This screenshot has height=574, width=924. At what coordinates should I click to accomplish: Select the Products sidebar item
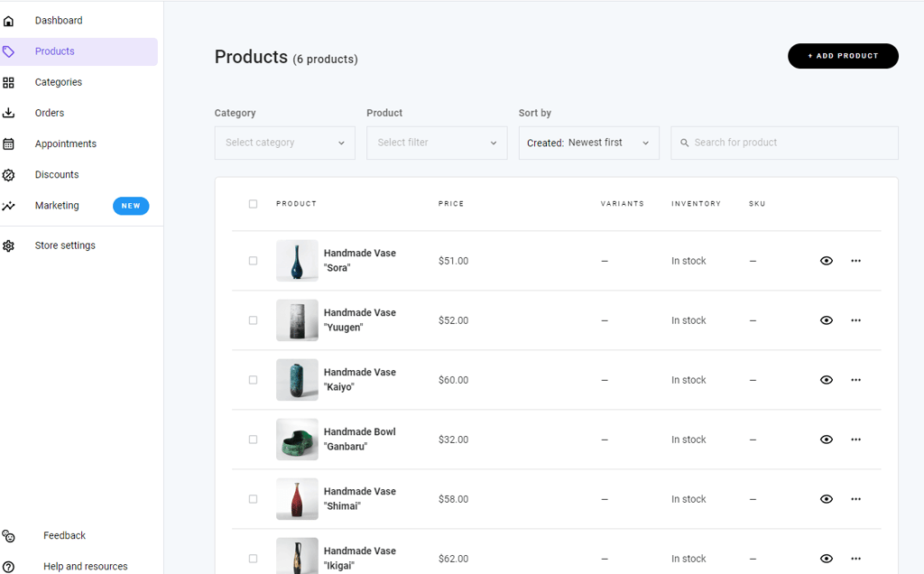click(79, 51)
